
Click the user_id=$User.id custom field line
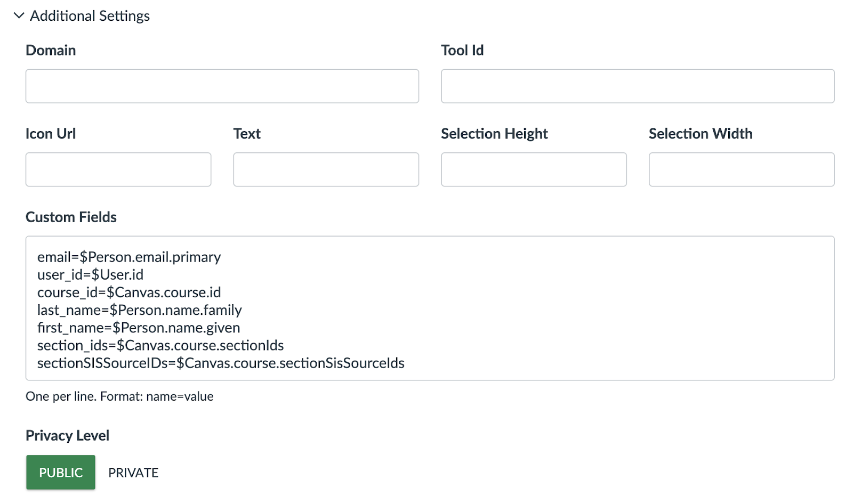(x=91, y=274)
